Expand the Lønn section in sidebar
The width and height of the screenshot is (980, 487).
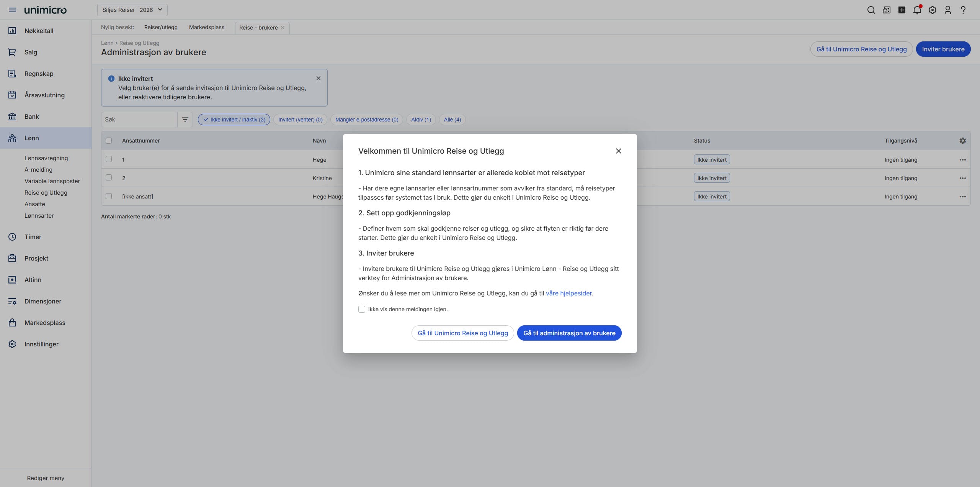coord(32,138)
